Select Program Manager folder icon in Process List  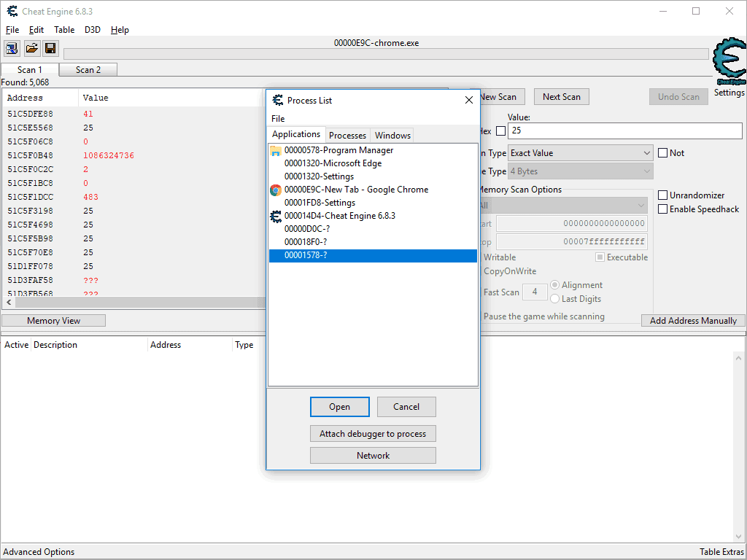point(276,151)
